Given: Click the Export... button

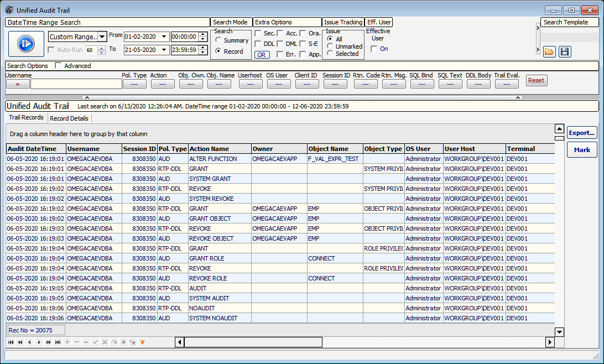Looking at the screenshot, I should (x=582, y=133).
